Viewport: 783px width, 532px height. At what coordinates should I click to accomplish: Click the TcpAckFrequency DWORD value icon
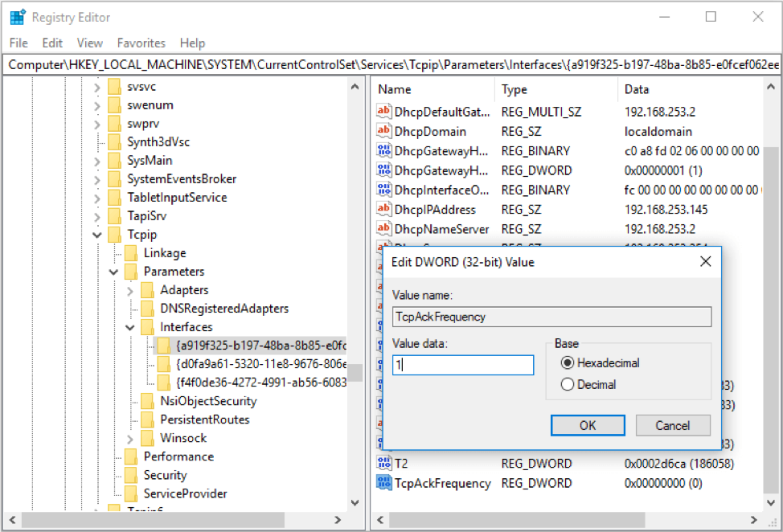(383, 483)
